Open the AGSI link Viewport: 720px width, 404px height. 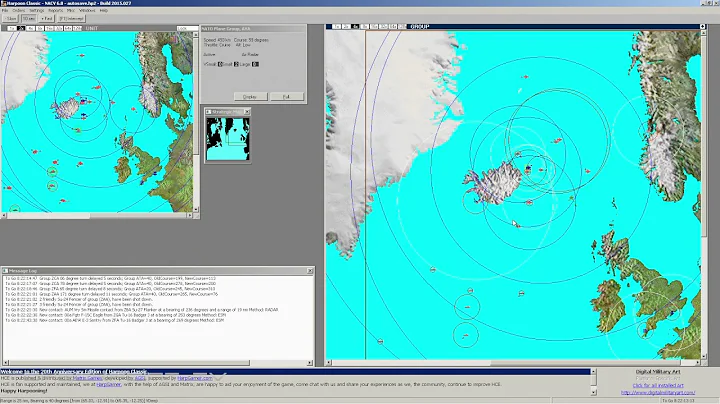click(140, 378)
